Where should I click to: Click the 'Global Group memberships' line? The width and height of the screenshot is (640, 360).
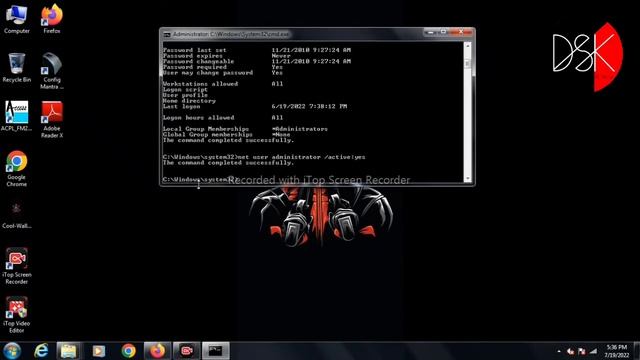point(227,134)
